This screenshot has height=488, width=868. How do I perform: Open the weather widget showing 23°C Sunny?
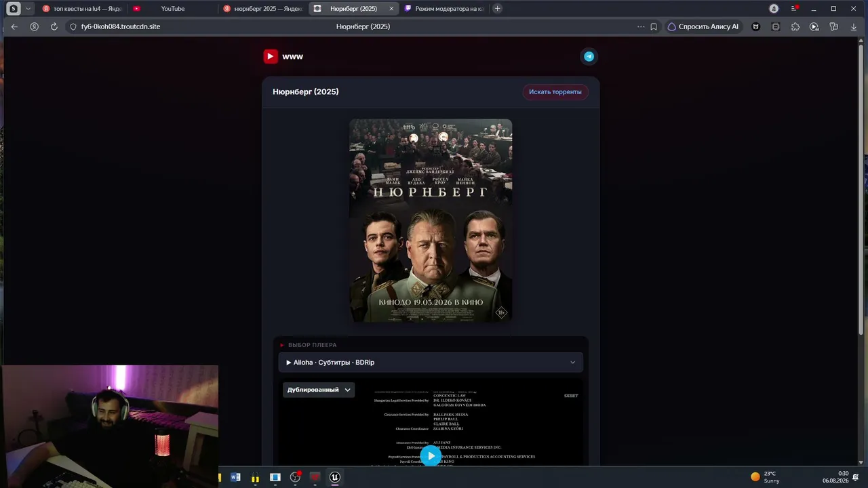(x=765, y=477)
